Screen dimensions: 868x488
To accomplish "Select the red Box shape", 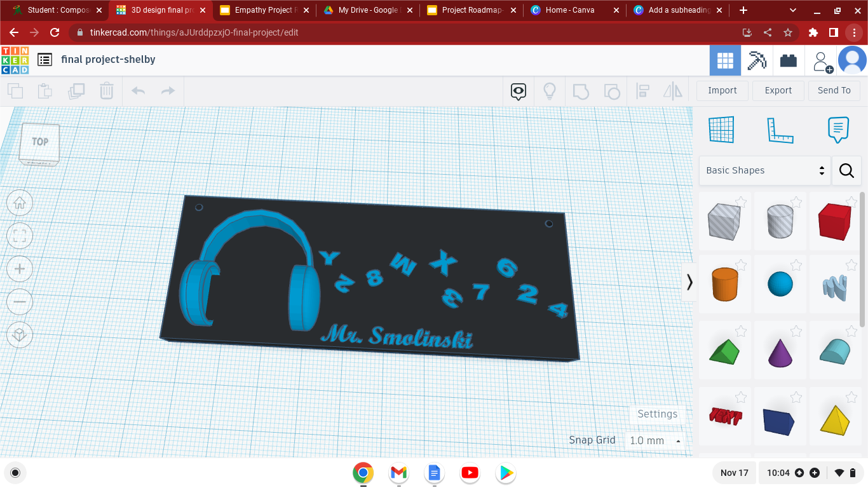I will click(x=835, y=221).
